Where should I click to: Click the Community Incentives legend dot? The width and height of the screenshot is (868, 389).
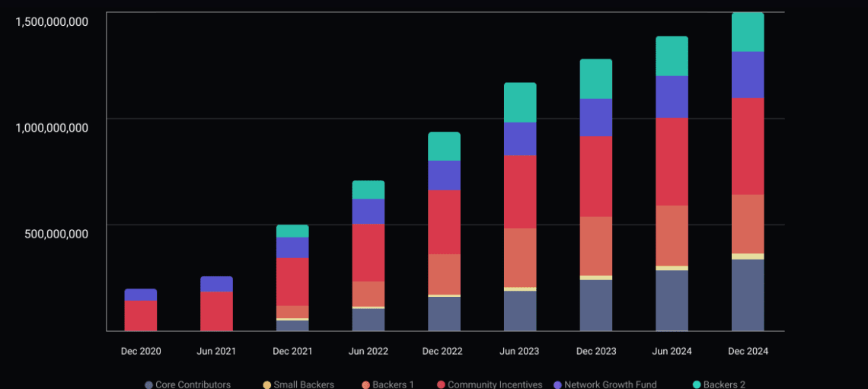point(441,384)
